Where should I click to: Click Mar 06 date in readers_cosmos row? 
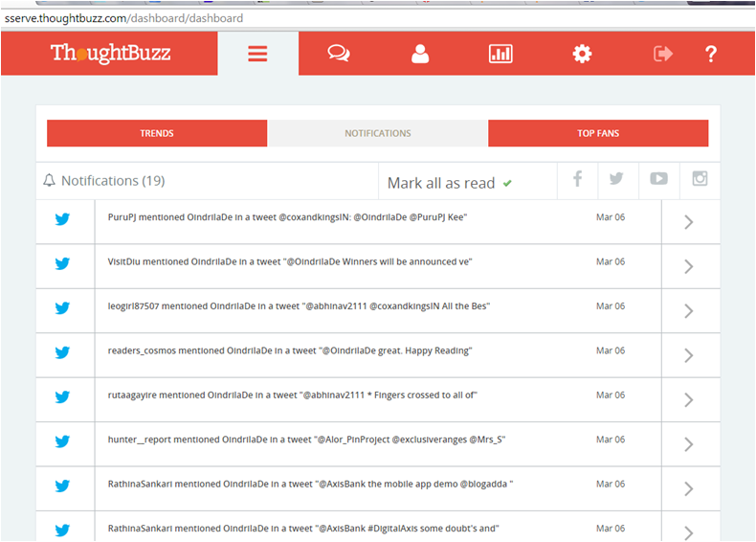tap(611, 350)
